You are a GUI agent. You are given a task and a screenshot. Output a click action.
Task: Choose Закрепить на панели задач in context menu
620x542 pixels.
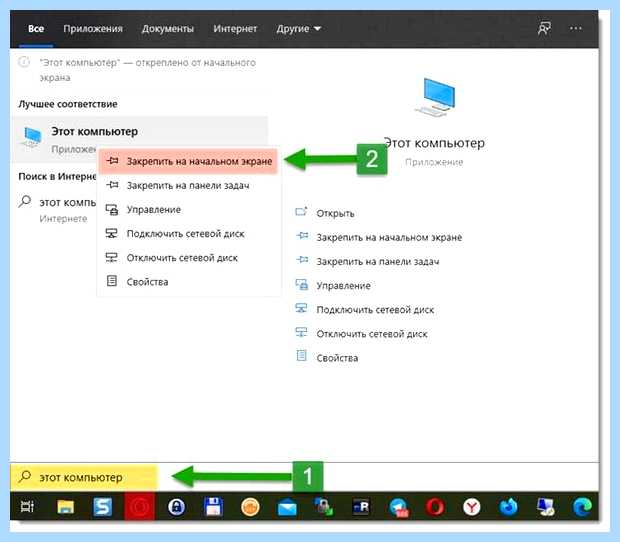pyautogui.click(x=188, y=185)
